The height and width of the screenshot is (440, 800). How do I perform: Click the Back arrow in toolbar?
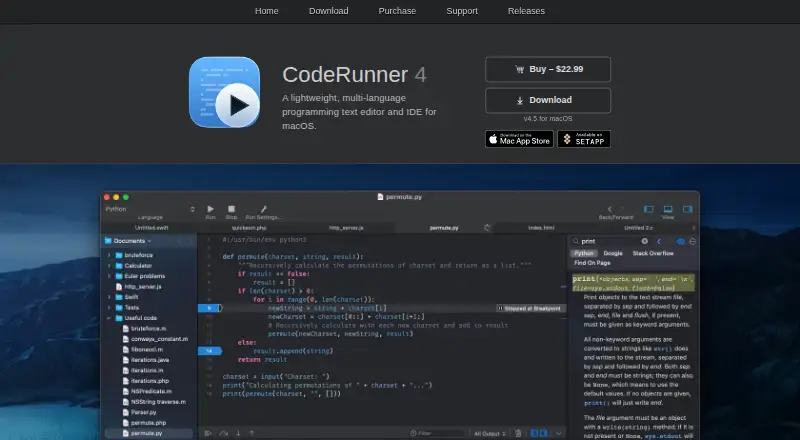point(609,209)
